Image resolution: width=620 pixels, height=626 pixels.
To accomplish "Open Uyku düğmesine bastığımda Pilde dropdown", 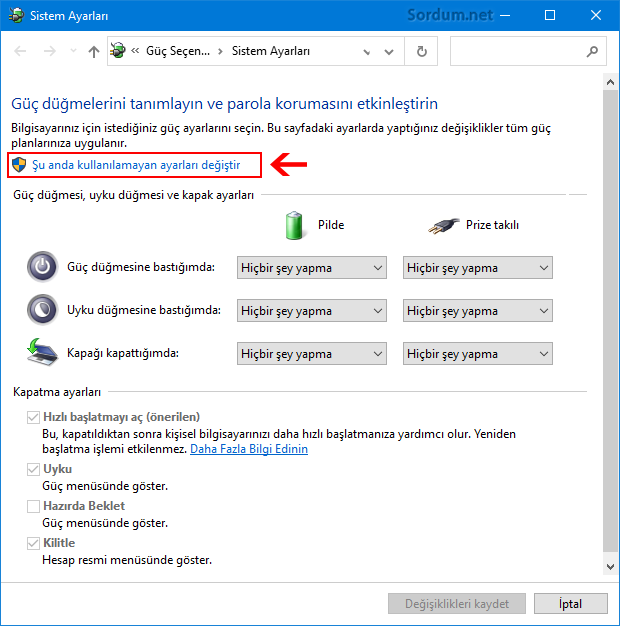I will pyautogui.click(x=312, y=311).
